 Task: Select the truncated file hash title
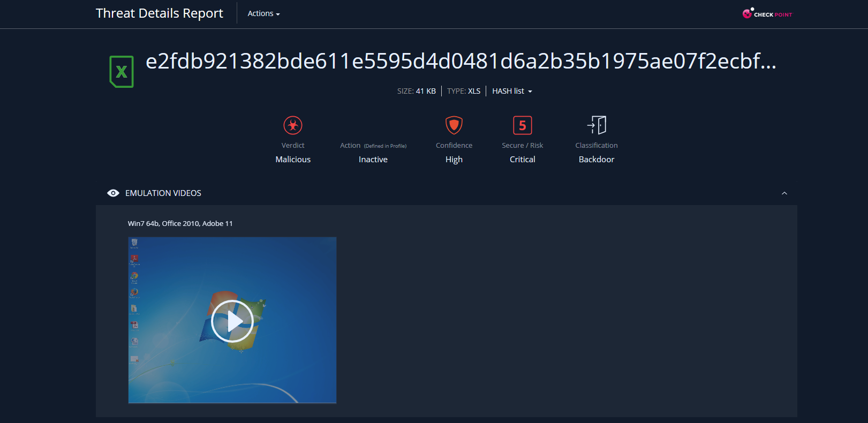click(461, 62)
